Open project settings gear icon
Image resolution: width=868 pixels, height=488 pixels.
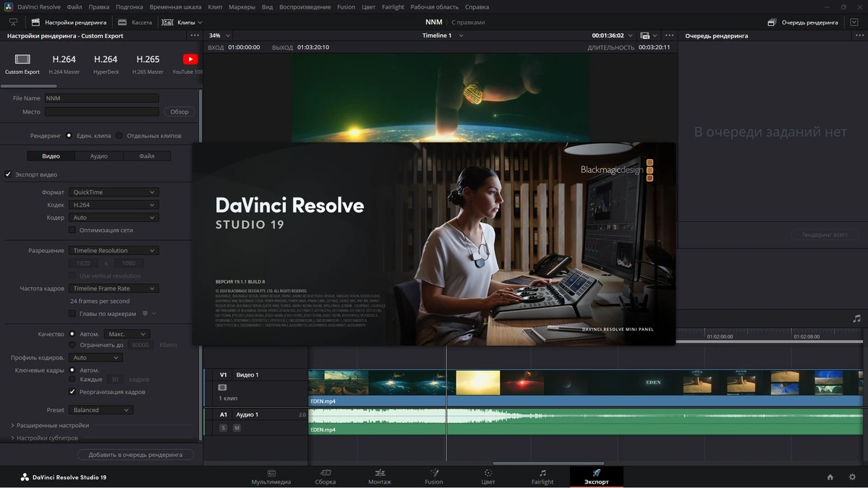[x=852, y=477]
